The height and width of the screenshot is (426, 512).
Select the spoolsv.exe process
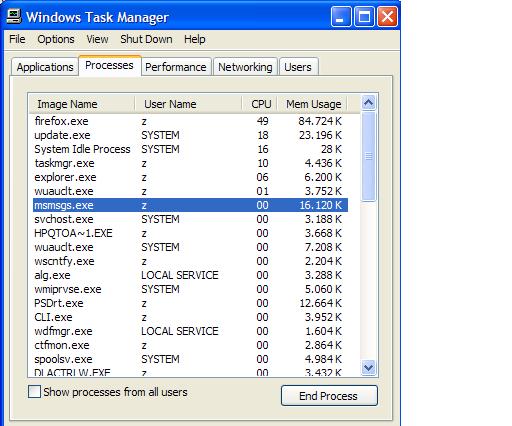coord(190,359)
